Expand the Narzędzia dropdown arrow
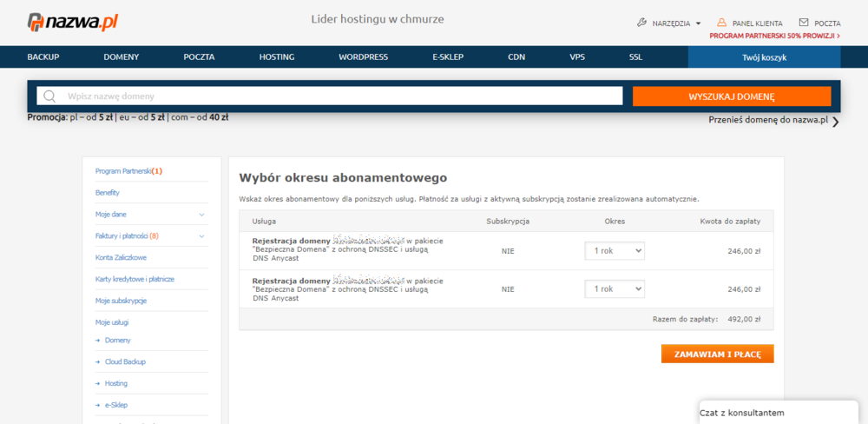The width and height of the screenshot is (868, 424). pos(698,23)
